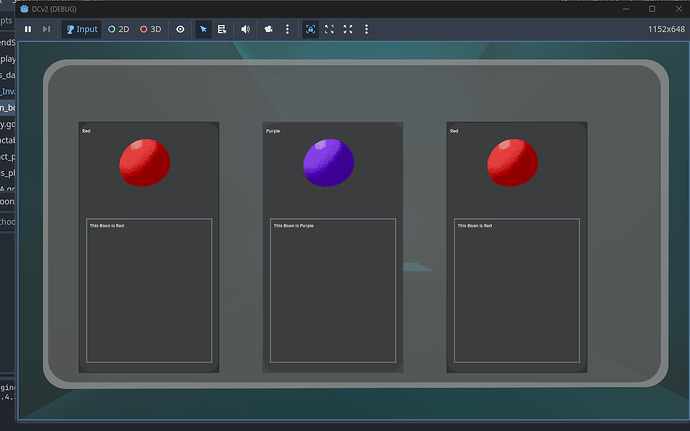The width and height of the screenshot is (690, 431).
Task: Click the list selection mode icon
Action: [x=222, y=29]
